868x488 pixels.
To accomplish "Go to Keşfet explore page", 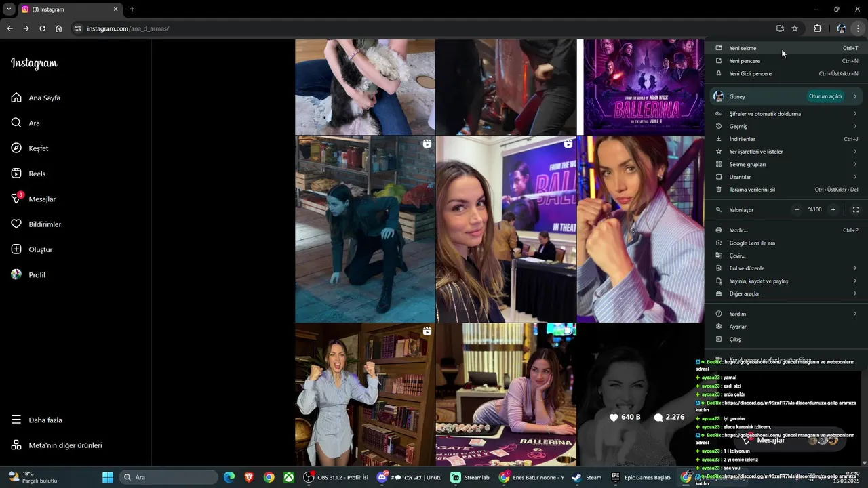I will 30,148.
